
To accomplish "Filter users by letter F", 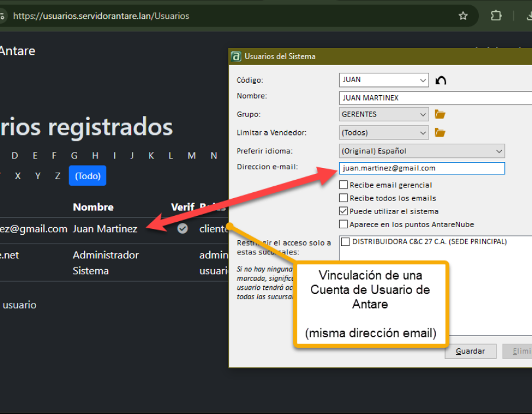I will [x=54, y=156].
